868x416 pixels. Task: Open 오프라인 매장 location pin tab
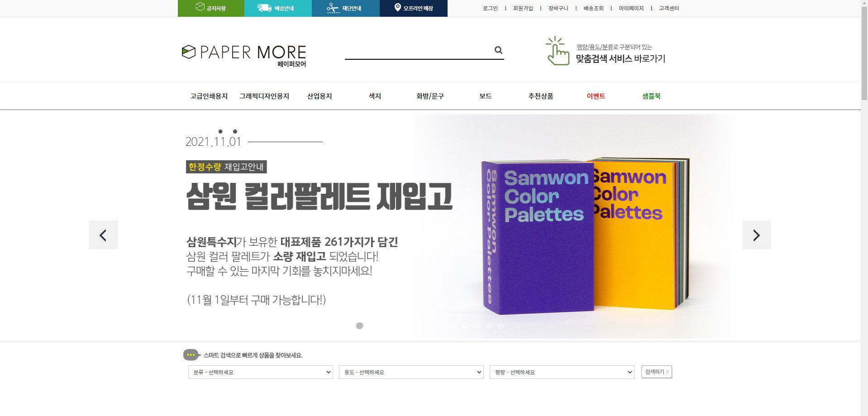[414, 8]
